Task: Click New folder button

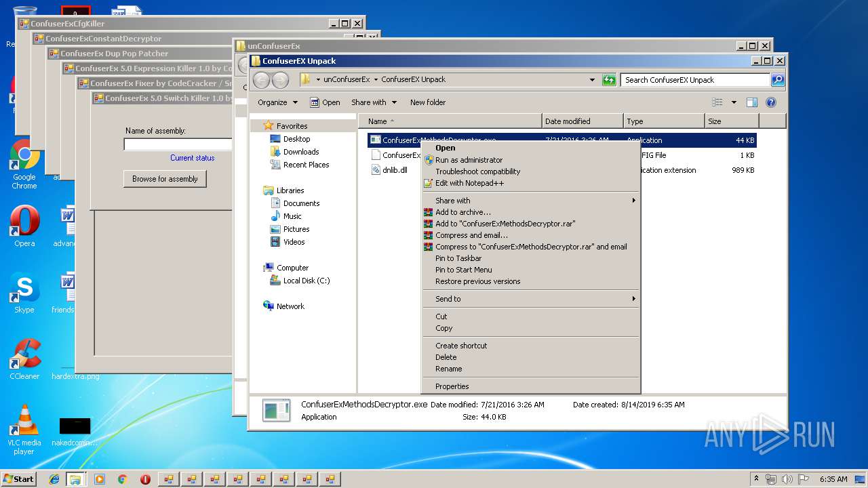Action: 428,102
